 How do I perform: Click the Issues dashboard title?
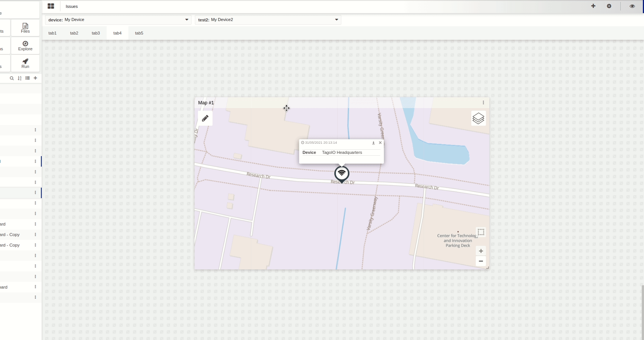72,6
